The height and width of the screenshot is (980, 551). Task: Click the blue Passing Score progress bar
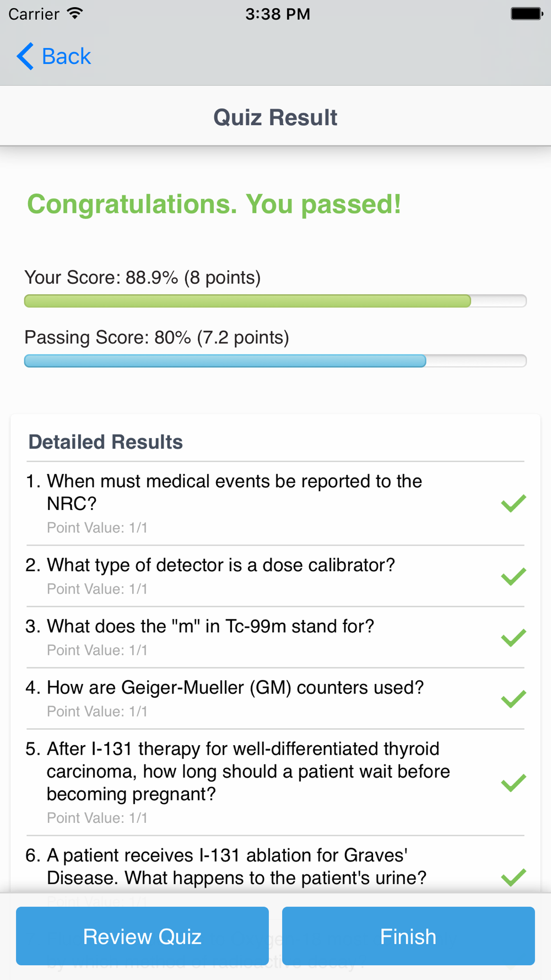pyautogui.click(x=225, y=361)
